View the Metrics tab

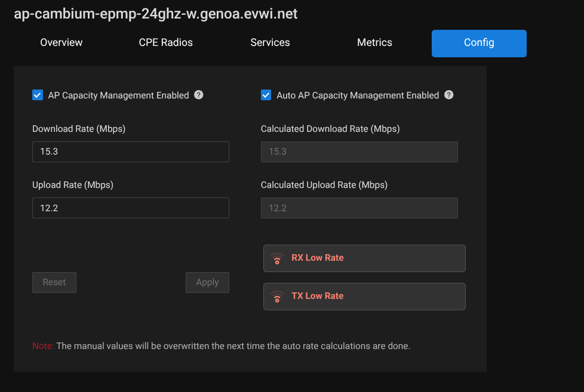[374, 43]
